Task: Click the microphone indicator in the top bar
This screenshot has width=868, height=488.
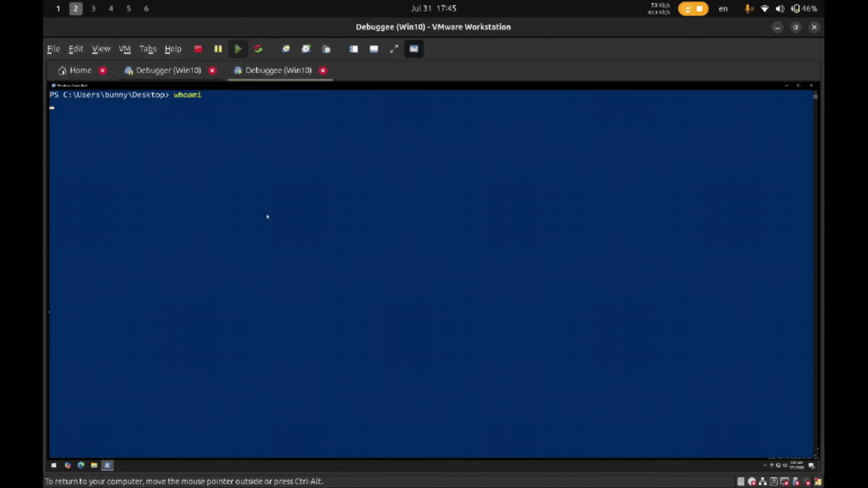Action: [x=749, y=8]
